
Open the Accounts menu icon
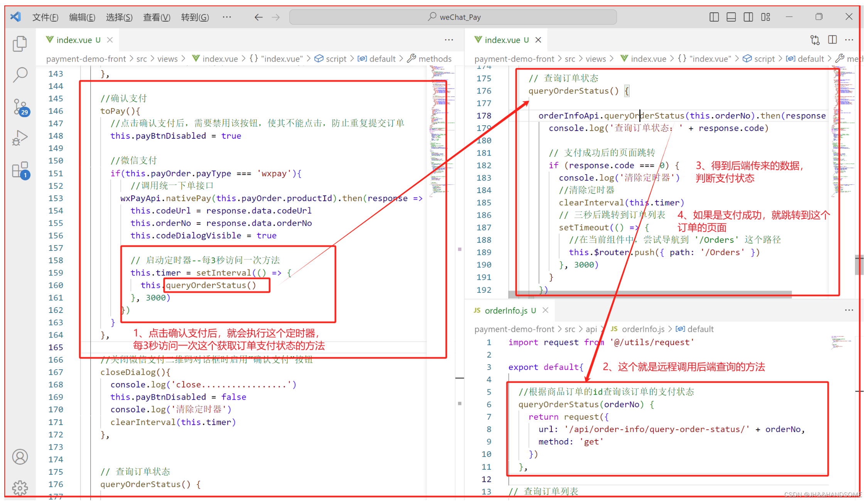[x=20, y=457]
